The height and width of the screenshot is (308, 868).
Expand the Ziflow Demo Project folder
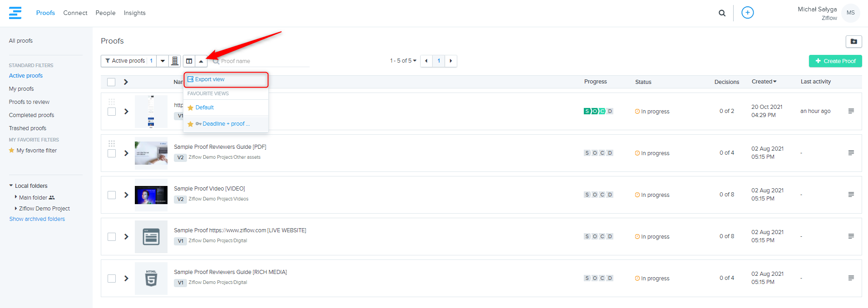click(16, 209)
